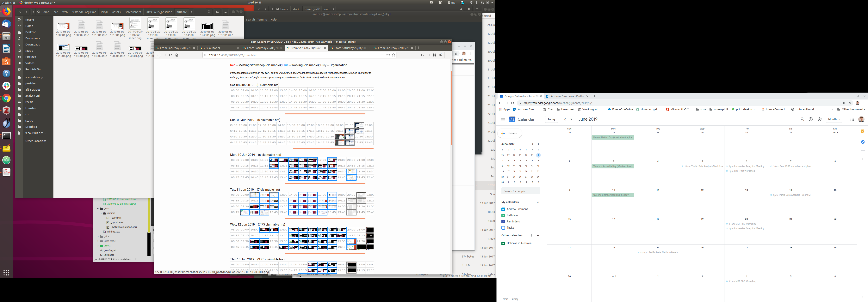
Task: Go to the Firefox home page icon
Action: (x=177, y=55)
